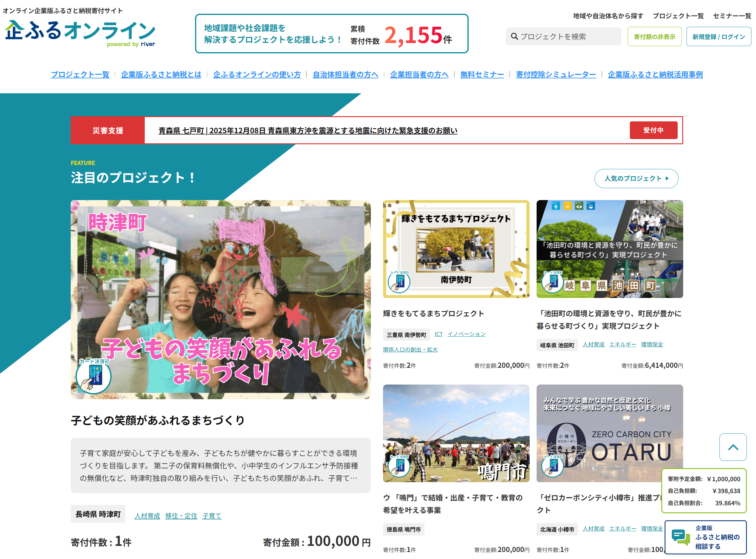Open 地域や自治体名から探す in top menu

[x=608, y=16]
